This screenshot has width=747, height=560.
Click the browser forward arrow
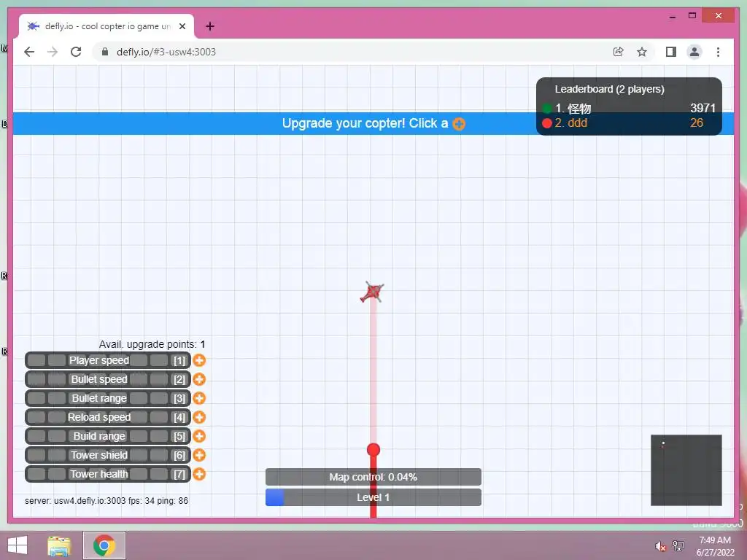(53, 52)
